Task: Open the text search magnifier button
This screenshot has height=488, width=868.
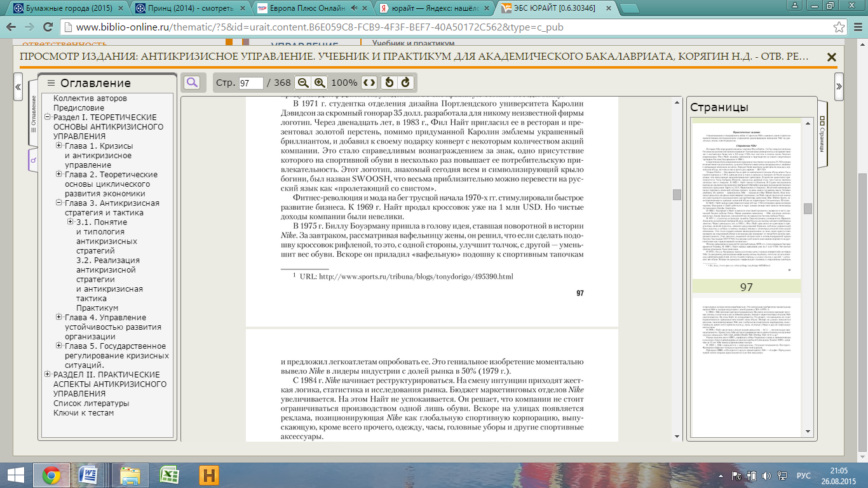Action: point(192,83)
